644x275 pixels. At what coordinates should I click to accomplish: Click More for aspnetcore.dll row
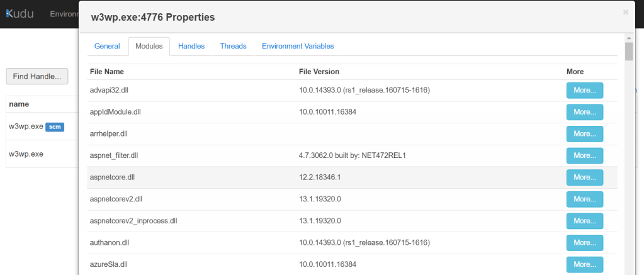[585, 177]
